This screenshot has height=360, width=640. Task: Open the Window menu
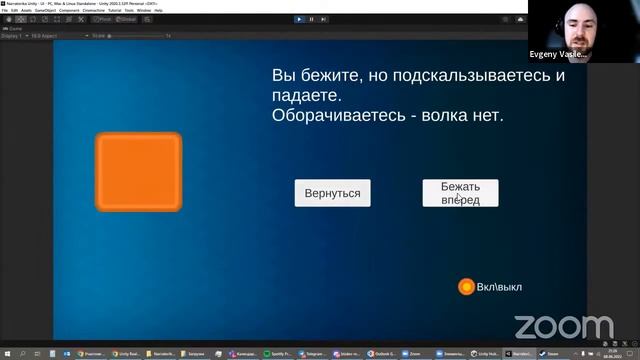point(144,10)
